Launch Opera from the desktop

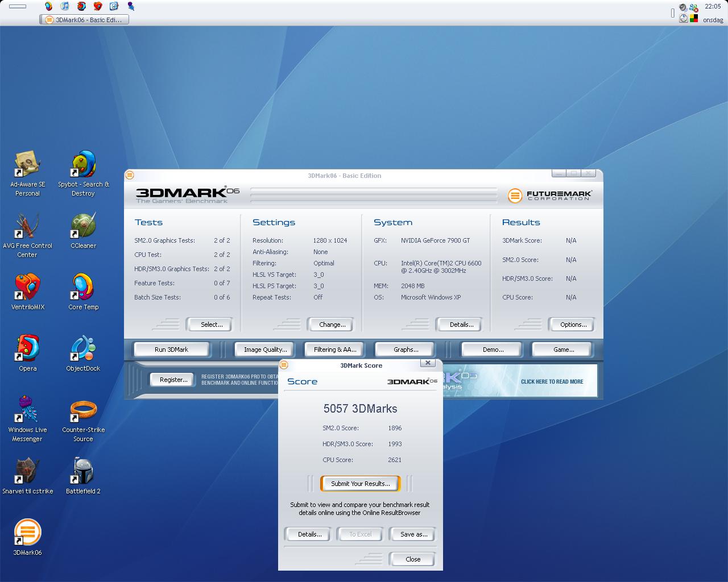pyautogui.click(x=27, y=354)
